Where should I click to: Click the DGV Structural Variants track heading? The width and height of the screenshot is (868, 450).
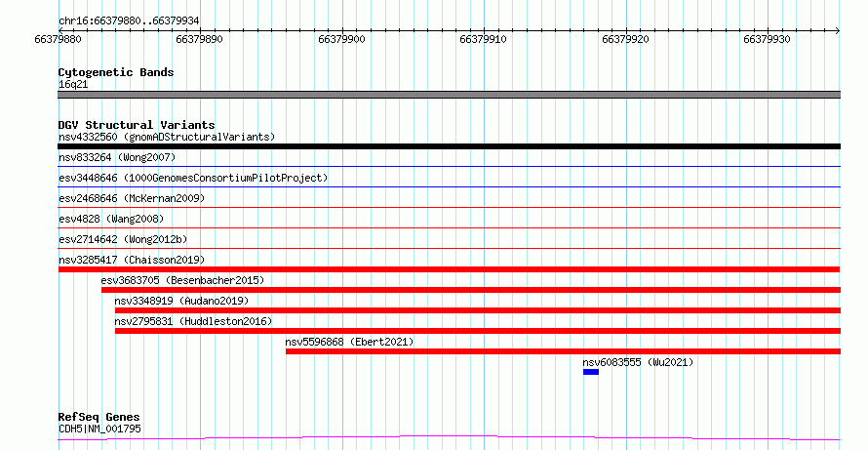coord(137,125)
